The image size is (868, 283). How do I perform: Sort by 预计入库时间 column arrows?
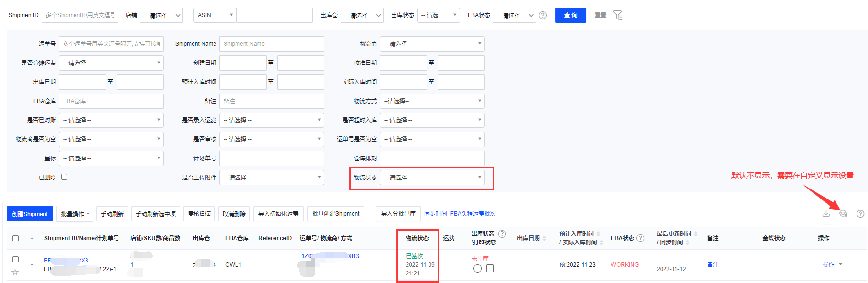(x=598, y=234)
